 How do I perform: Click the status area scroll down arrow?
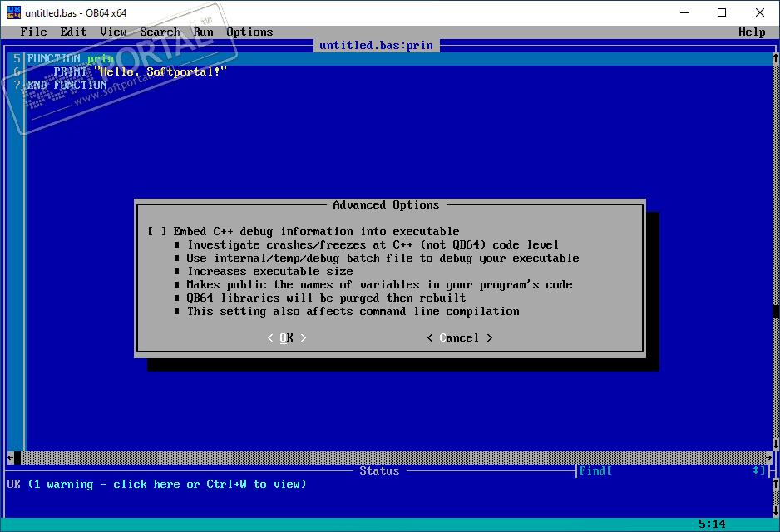776,510
